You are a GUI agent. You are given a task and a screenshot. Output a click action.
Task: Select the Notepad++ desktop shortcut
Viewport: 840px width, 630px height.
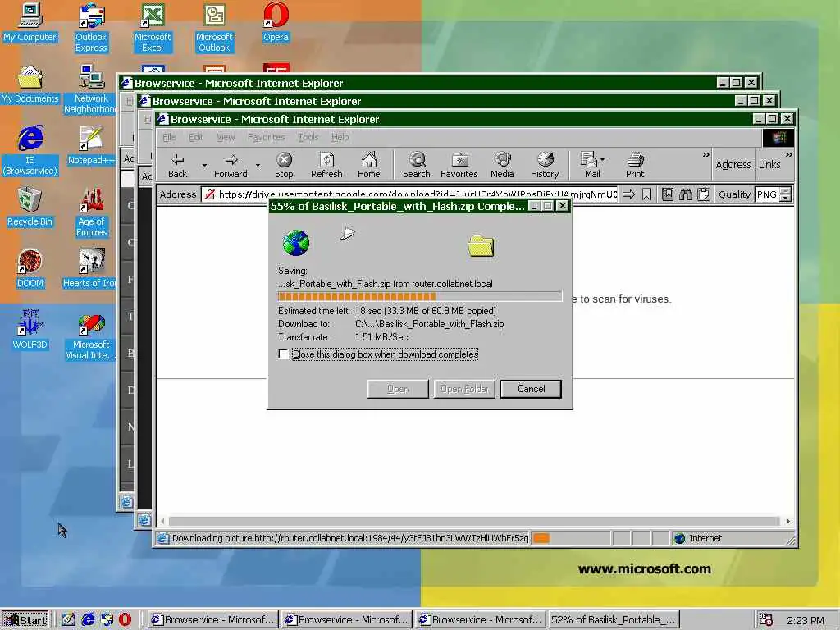(91, 146)
